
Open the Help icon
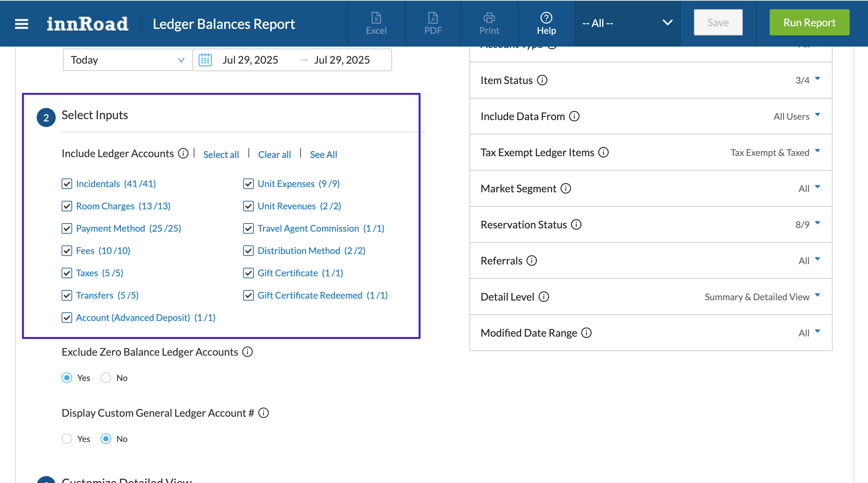(x=546, y=23)
